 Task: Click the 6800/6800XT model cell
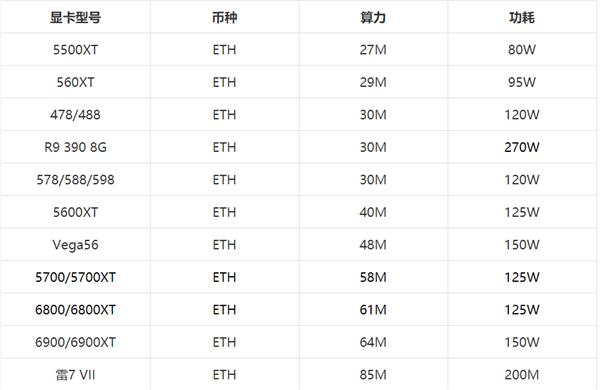(x=75, y=310)
